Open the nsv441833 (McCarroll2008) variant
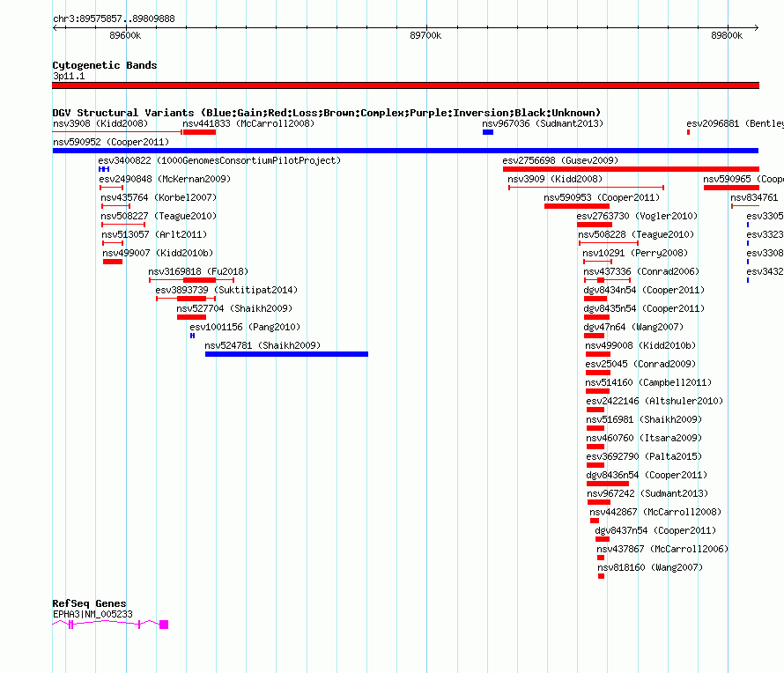This screenshot has width=784, height=673. pos(248,123)
